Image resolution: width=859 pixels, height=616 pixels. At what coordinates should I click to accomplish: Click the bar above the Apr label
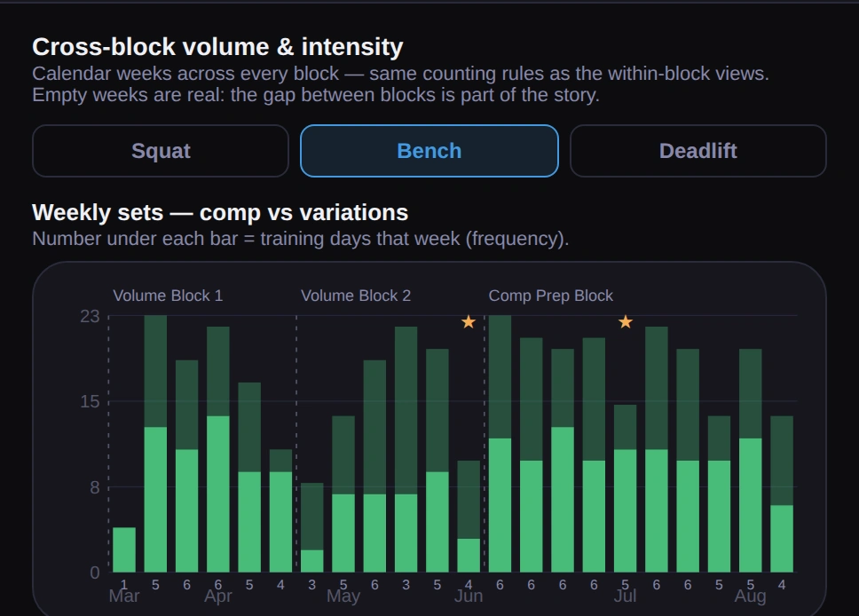point(218,449)
